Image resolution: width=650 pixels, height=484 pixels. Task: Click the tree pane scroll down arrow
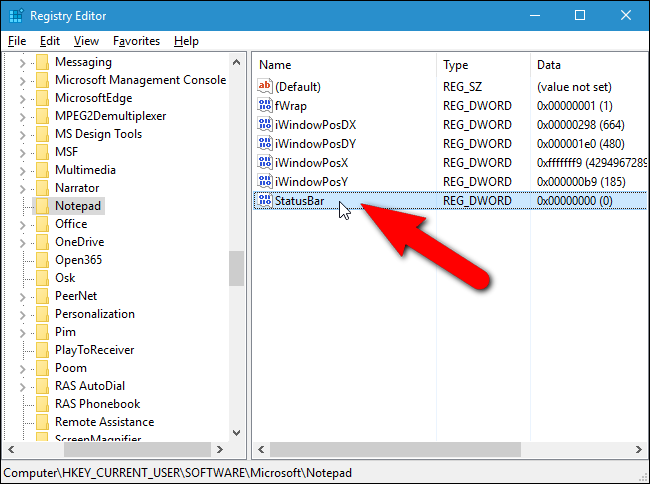[236, 433]
